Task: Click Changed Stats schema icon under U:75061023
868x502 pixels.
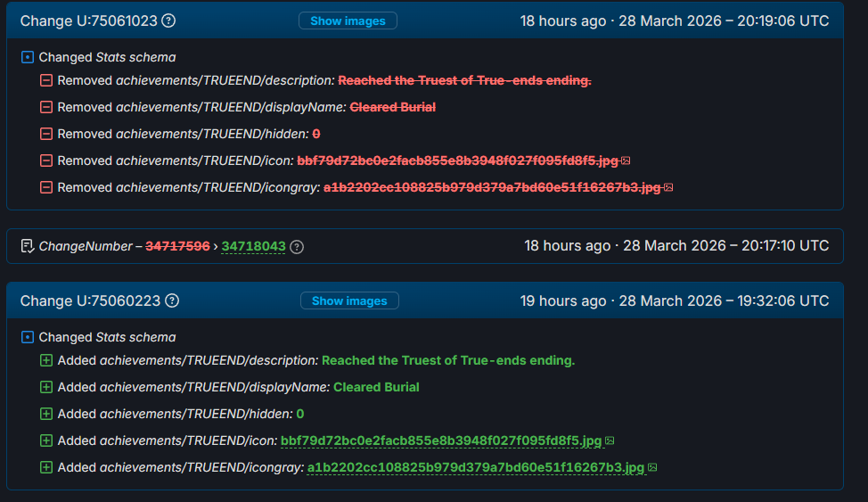Action: tap(27, 57)
